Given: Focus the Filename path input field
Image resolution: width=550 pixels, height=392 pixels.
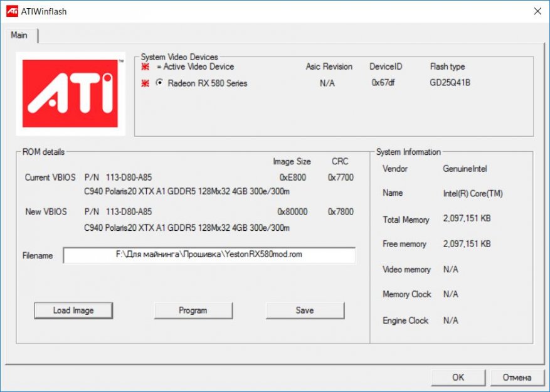Looking at the screenshot, I should [x=209, y=255].
